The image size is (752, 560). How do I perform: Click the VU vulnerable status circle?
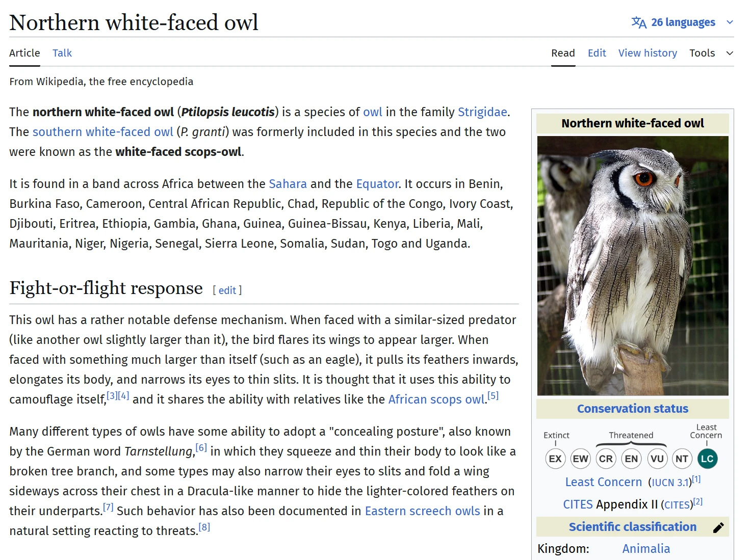657,459
